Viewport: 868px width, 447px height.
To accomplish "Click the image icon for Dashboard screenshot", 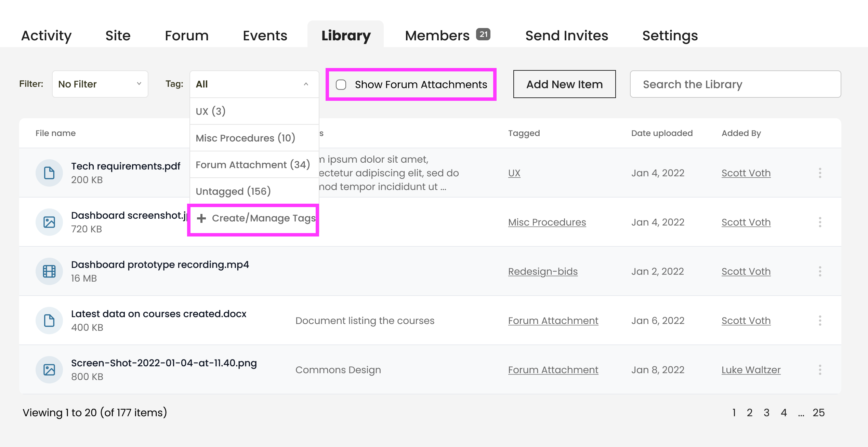I will [49, 222].
